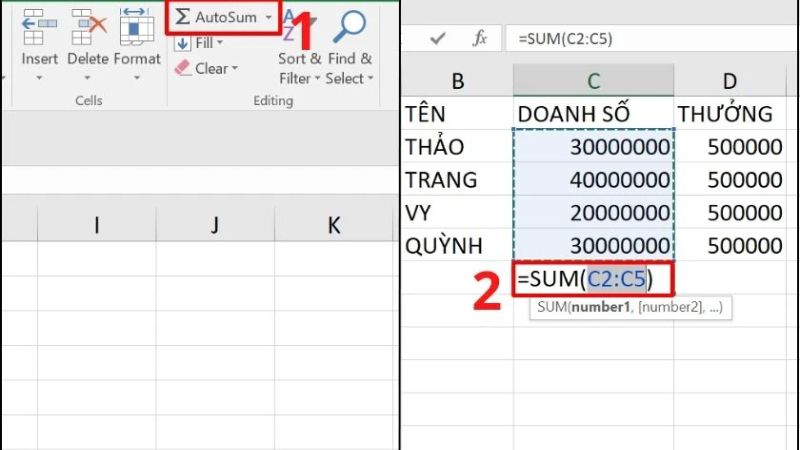This screenshot has height=450, width=800.
Task: Click the formula bar Enter checkmark
Action: pos(438,38)
